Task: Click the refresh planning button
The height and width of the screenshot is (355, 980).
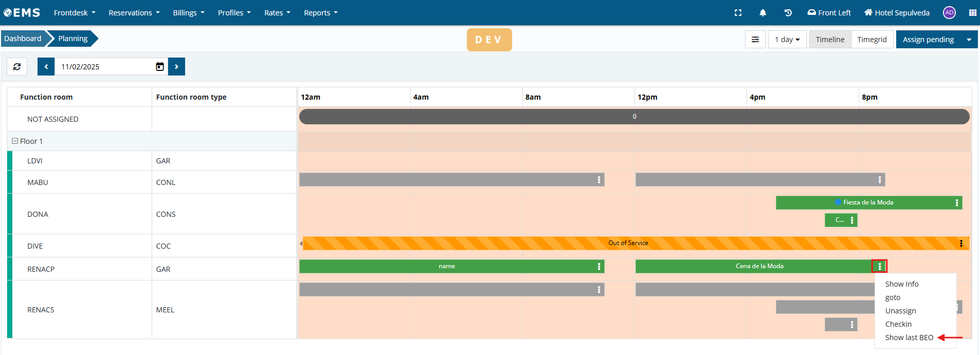Action: (17, 67)
